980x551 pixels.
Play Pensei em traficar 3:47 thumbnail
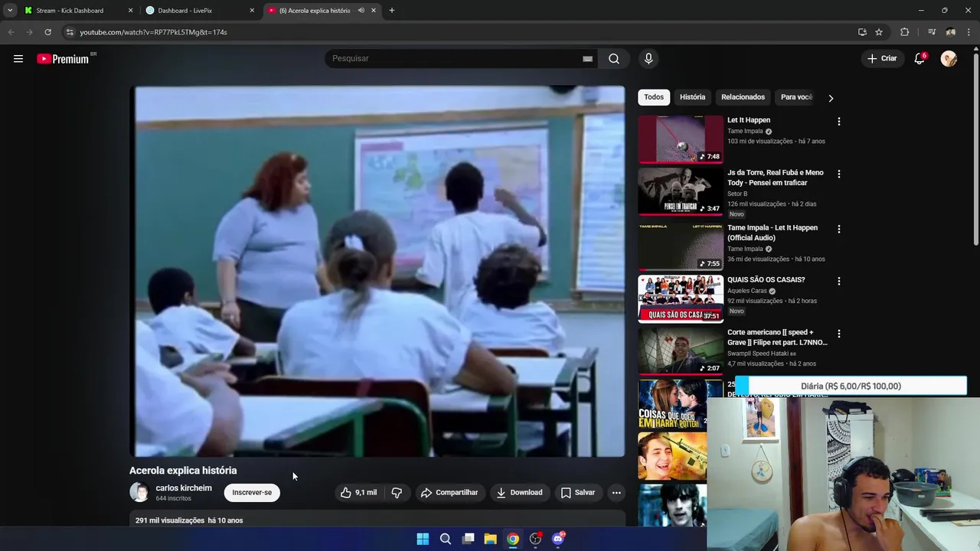(681, 192)
